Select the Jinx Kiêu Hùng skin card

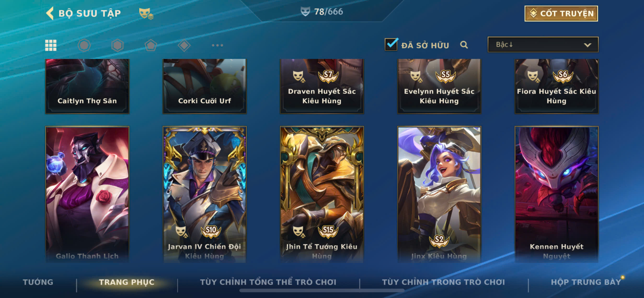[439, 194]
